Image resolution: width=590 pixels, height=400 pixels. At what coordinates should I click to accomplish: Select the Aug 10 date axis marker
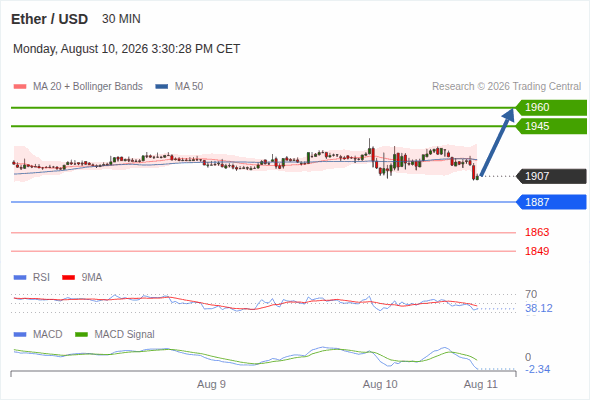380,384
